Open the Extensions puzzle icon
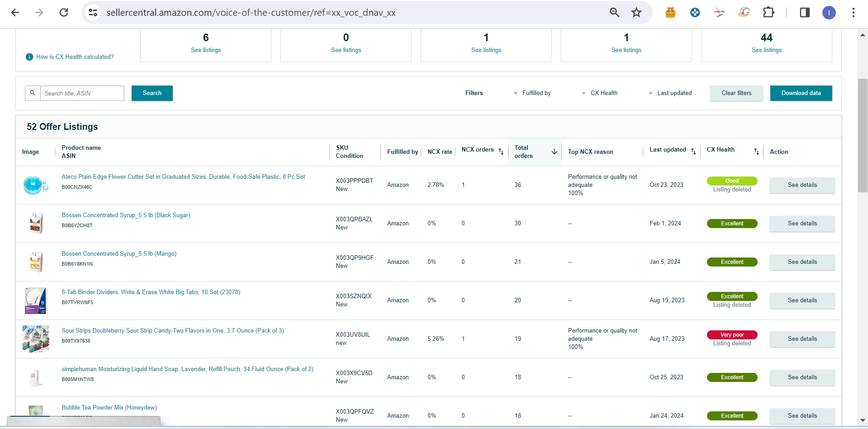Viewport: 868px width, 429px height. pyautogui.click(x=768, y=13)
